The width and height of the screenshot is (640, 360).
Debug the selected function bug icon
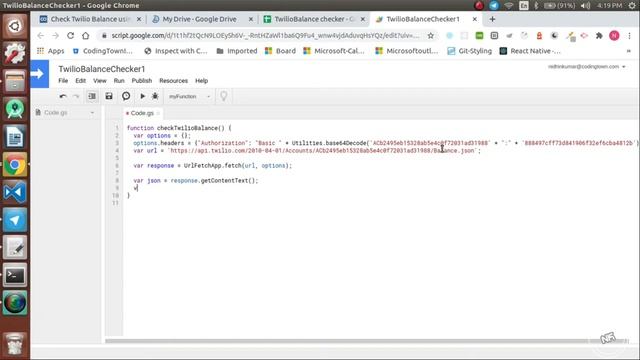coord(155,96)
